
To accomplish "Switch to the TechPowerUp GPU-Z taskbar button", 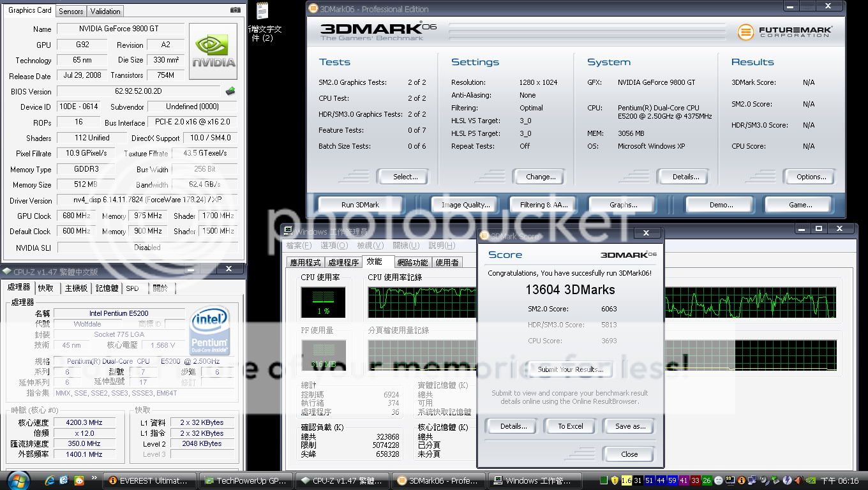I will click(x=246, y=480).
